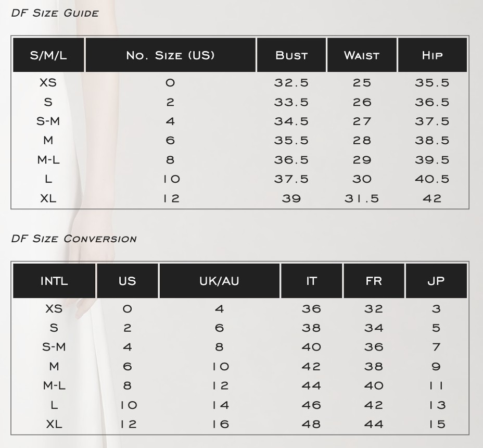Screen dimensions: 483x448
Task: Select the INTL column header
Action: pos(54,281)
